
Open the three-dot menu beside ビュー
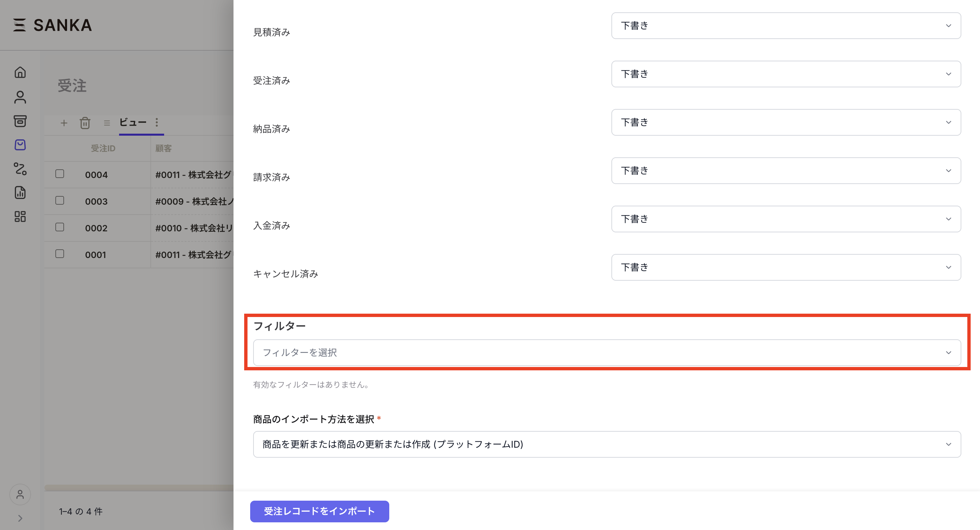(157, 122)
